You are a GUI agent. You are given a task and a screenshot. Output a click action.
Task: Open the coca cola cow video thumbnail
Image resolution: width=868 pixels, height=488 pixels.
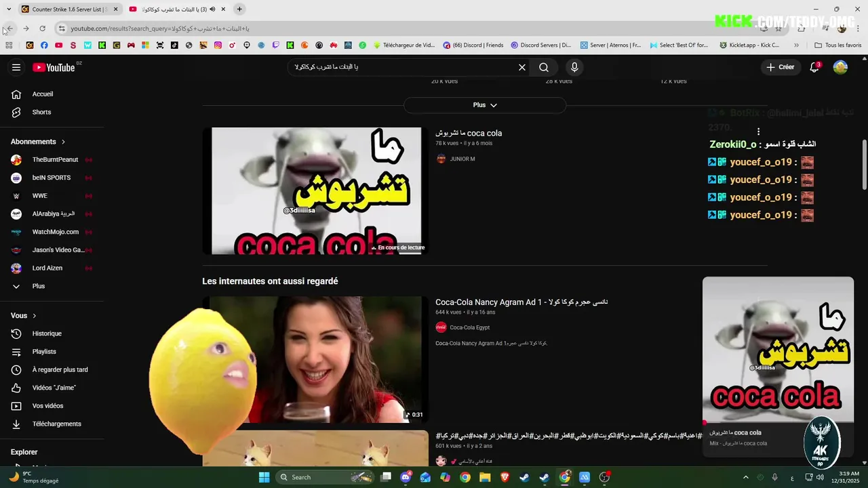click(x=315, y=191)
